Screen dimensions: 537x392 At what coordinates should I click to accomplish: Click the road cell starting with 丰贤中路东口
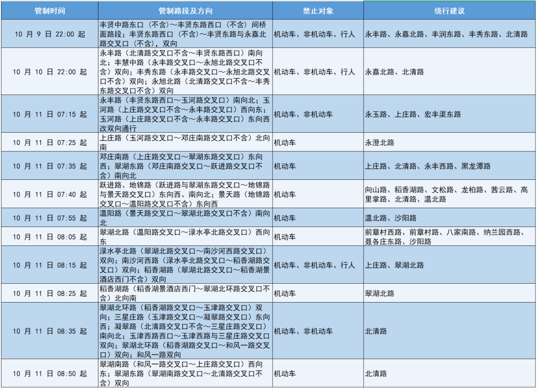coord(185,34)
